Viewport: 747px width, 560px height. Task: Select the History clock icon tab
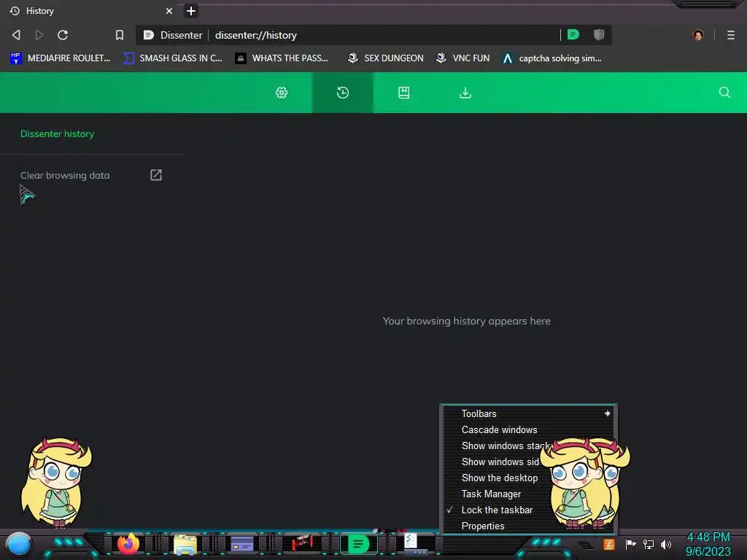[x=343, y=93]
